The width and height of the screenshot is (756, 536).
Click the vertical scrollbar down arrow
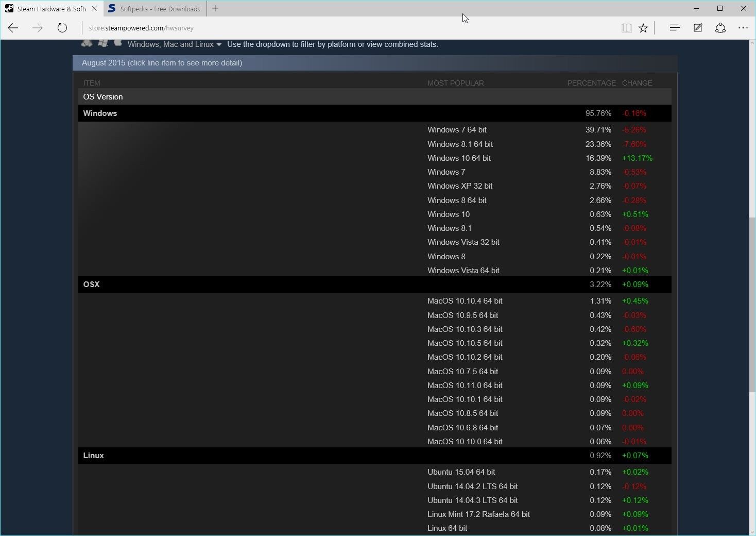[x=752, y=531]
